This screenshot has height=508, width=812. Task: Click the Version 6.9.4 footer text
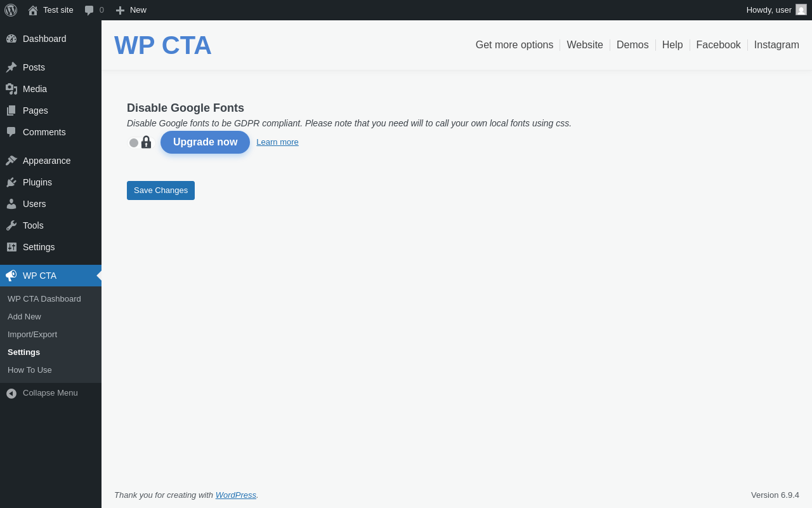click(775, 495)
